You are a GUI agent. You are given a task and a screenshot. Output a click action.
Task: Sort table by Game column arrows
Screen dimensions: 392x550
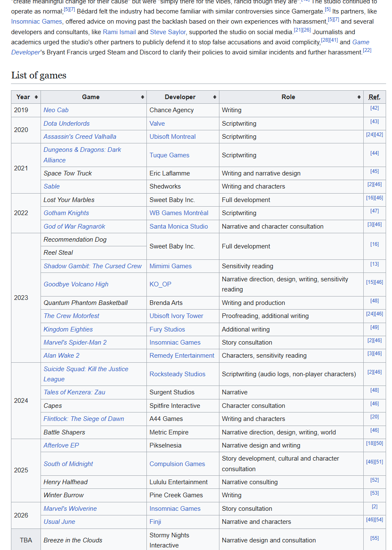pyautogui.click(x=142, y=97)
